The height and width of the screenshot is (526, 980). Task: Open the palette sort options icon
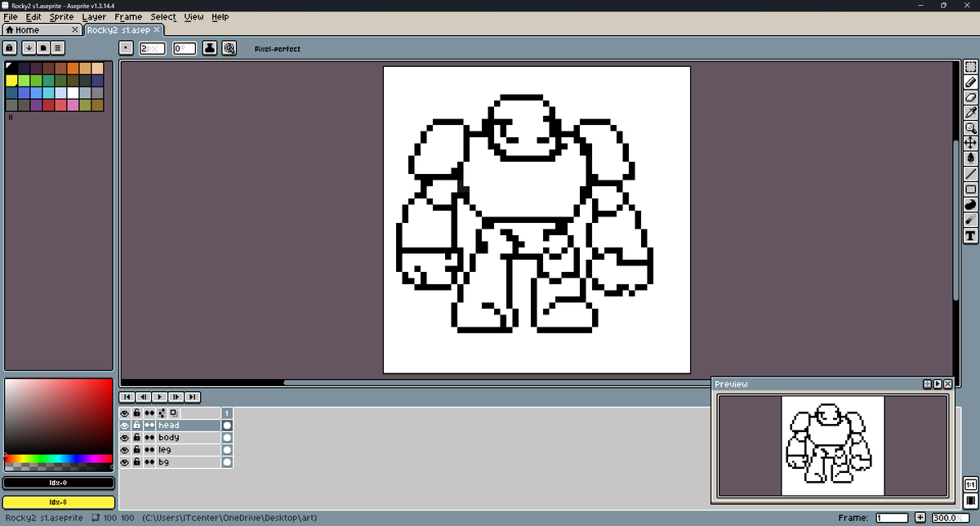[x=29, y=48]
